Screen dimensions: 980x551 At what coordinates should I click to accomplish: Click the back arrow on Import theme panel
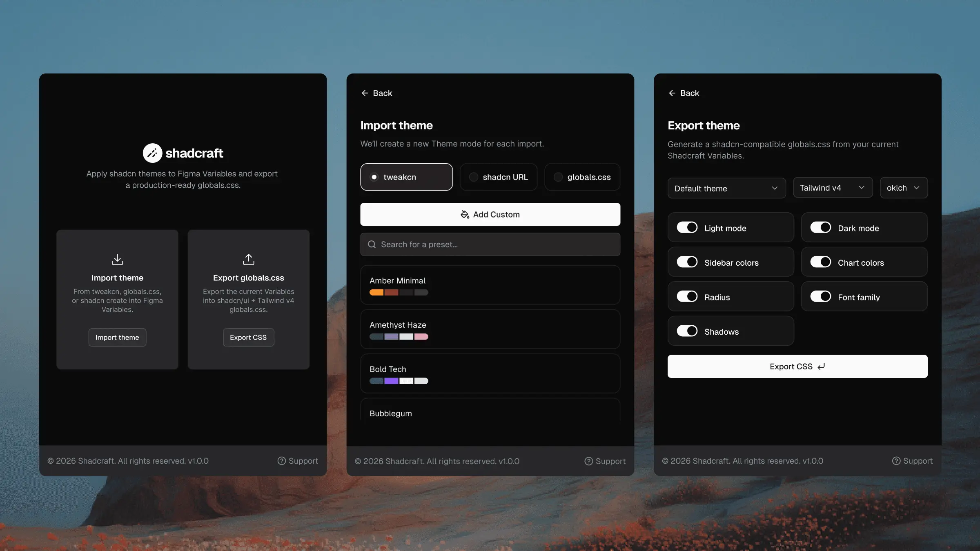(x=365, y=93)
